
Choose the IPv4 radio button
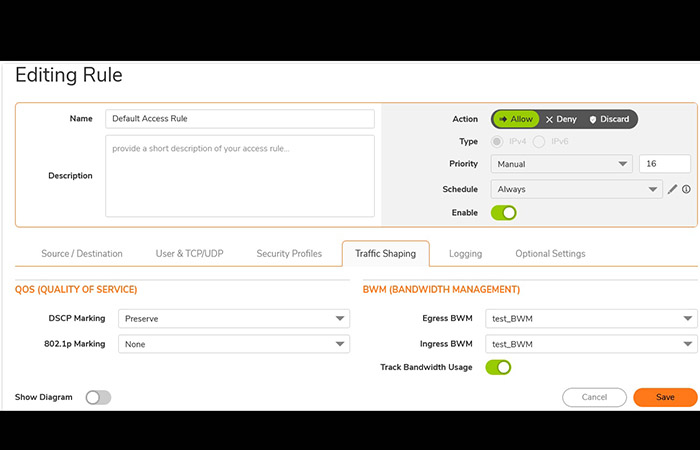coord(497,142)
